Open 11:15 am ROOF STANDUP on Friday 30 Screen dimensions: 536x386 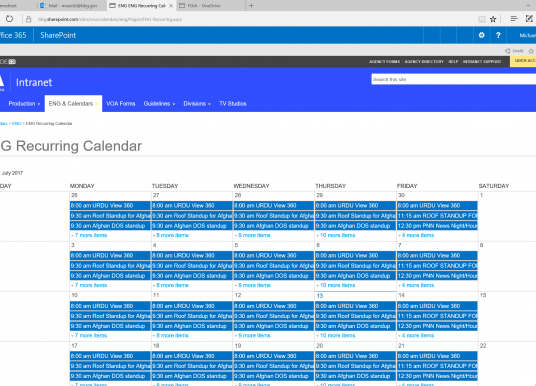click(x=437, y=216)
